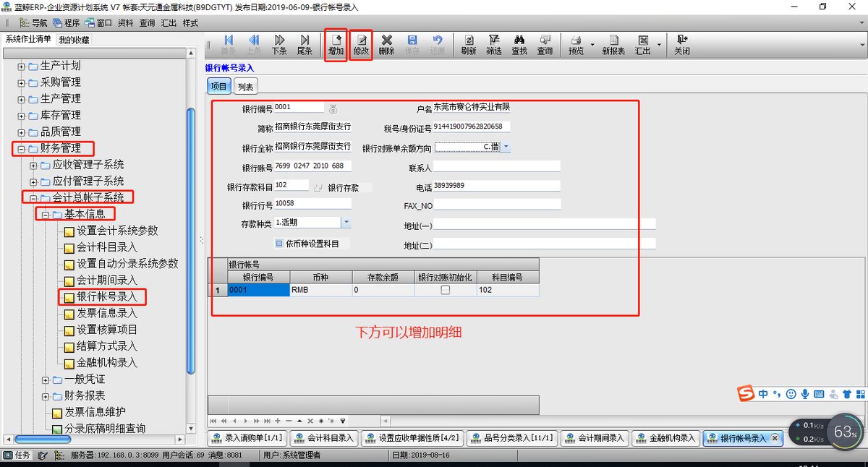Switch to 金融机构录入 bottom window tab
This screenshot has width=868, height=467.
point(665,438)
